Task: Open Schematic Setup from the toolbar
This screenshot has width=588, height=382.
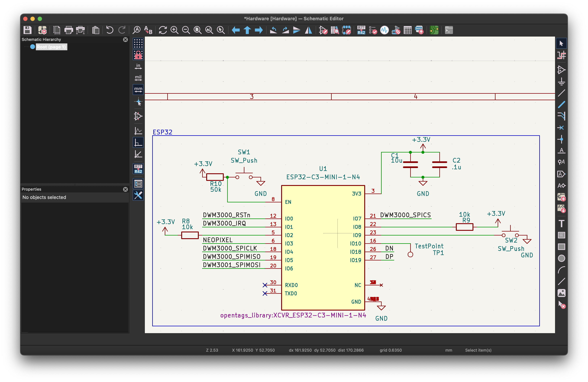Action: (x=43, y=30)
